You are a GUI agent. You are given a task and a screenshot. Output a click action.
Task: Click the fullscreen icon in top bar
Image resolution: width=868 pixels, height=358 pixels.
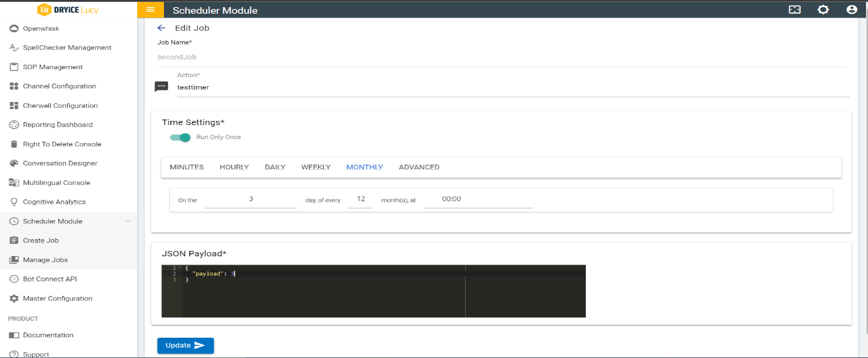795,10
